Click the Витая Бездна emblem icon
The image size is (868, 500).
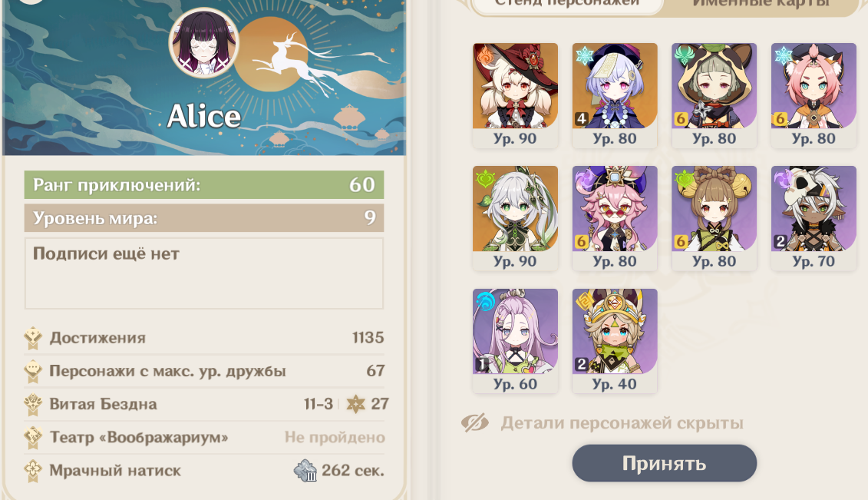(x=33, y=404)
